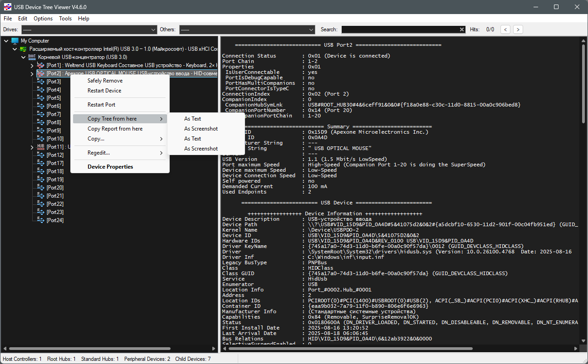The image size is (588, 364).
Task: Expand the Port11 hub node
Action: pos(32,147)
